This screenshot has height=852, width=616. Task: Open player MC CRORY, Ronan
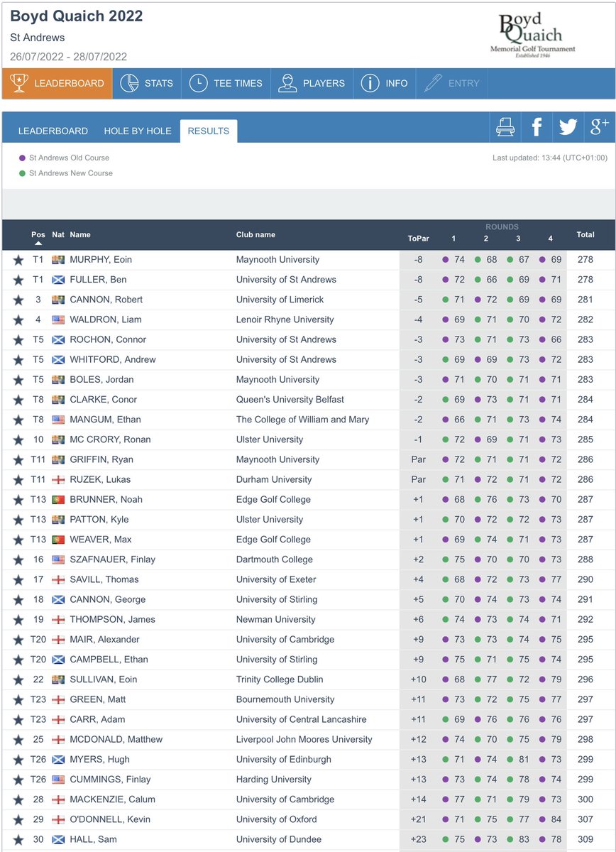(x=110, y=439)
